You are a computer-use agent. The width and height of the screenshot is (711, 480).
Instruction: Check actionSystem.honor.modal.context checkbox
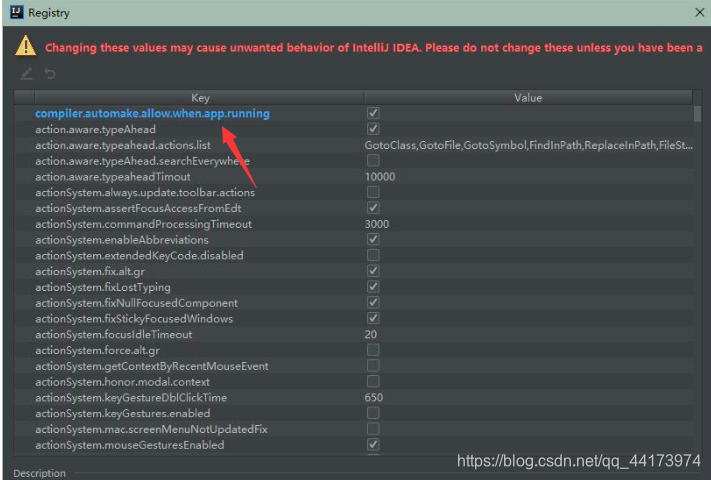[373, 381]
